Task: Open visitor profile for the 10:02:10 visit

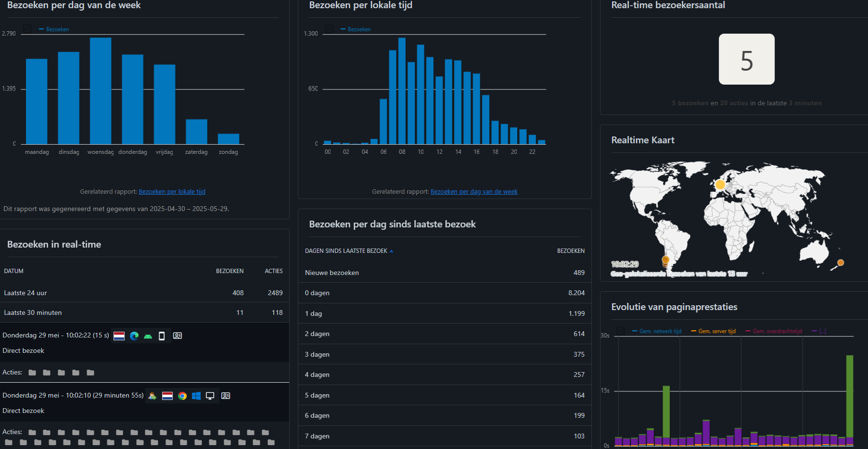Action: [x=226, y=396]
